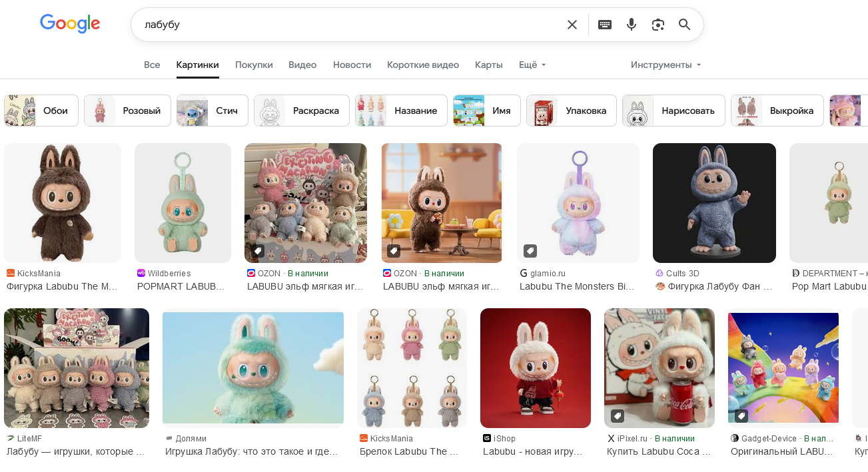Open the Exciting Macaron box image from OZON

click(306, 203)
